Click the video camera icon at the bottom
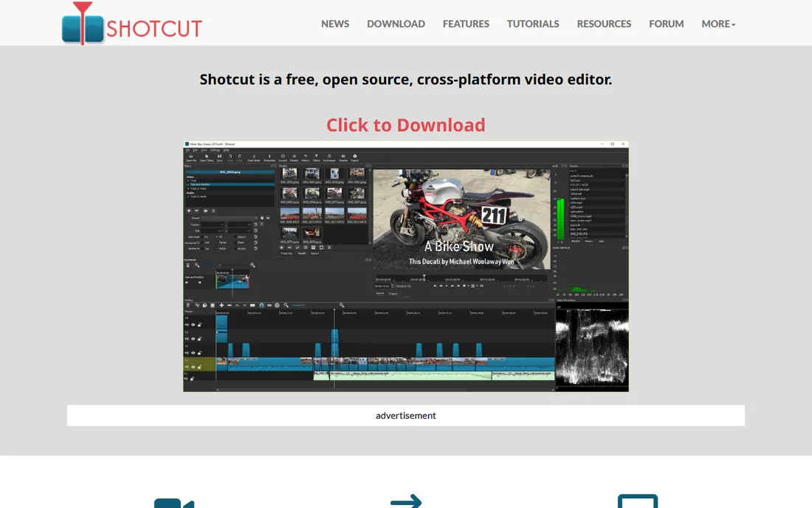This screenshot has height=508, width=812. point(174,503)
